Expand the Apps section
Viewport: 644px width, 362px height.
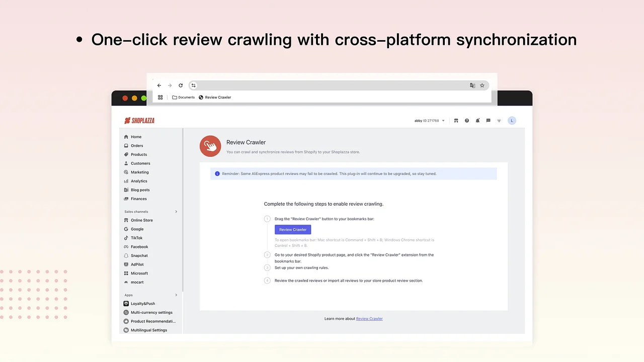coord(176,295)
